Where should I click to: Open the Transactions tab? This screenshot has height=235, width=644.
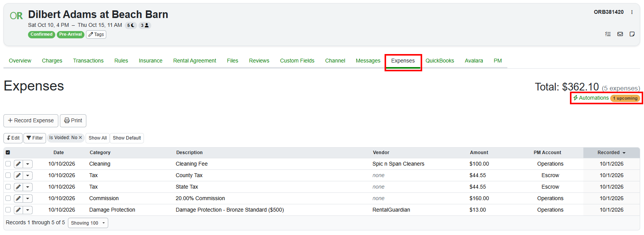click(x=88, y=61)
